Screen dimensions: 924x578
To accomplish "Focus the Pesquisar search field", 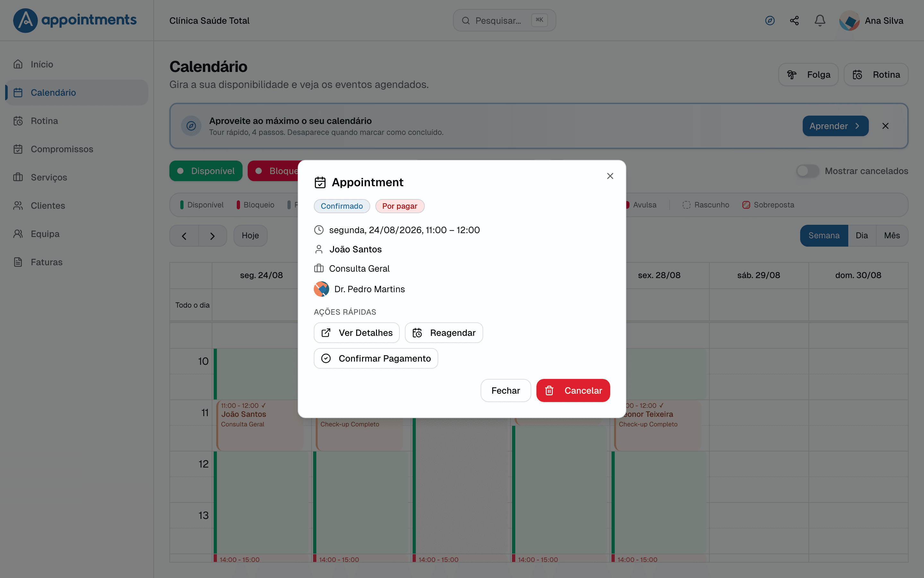I will click(x=504, y=20).
